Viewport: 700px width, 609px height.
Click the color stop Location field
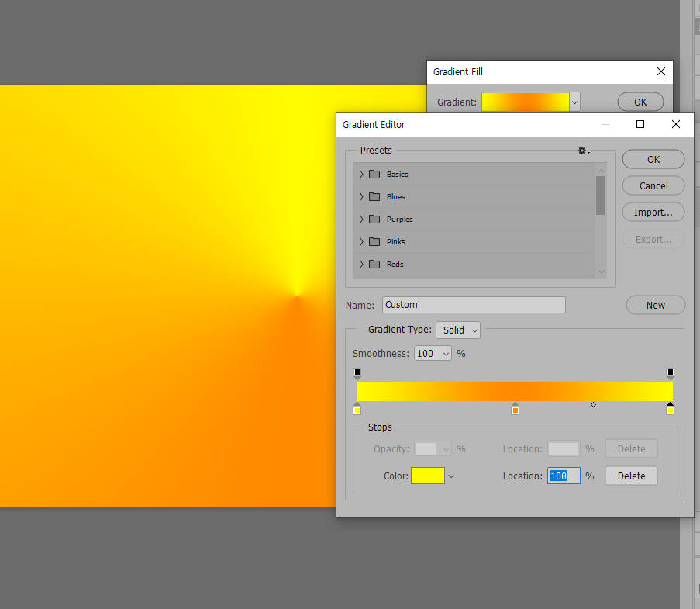pyautogui.click(x=564, y=476)
